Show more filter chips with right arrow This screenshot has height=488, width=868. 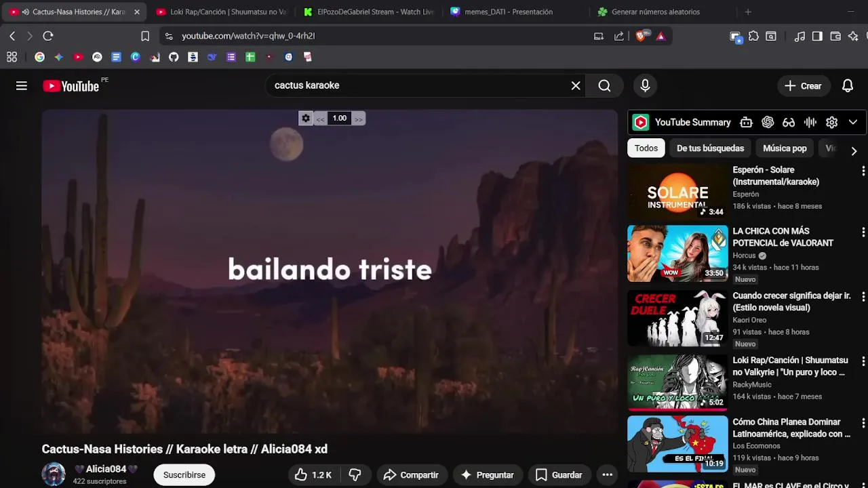click(x=854, y=150)
